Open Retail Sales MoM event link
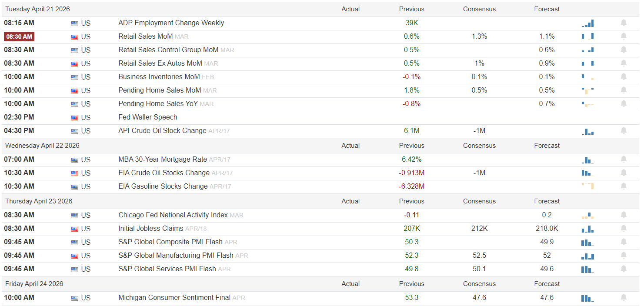Image resolution: width=644 pixels, height=306 pixels. pyautogui.click(x=146, y=36)
